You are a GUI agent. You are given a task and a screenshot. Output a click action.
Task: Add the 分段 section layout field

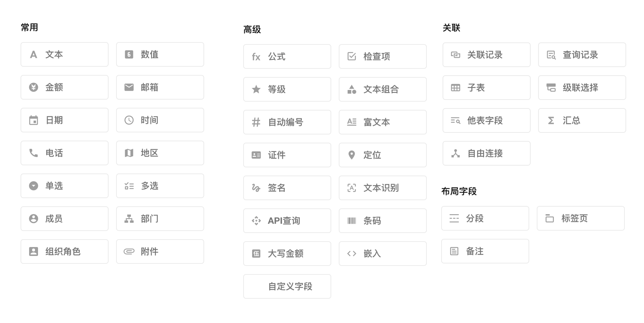pyautogui.click(x=485, y=218)
